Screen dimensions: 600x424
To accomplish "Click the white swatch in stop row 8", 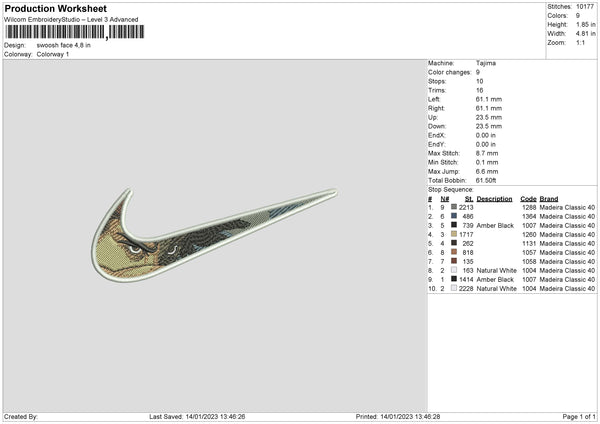I will [x=454, y=270].
